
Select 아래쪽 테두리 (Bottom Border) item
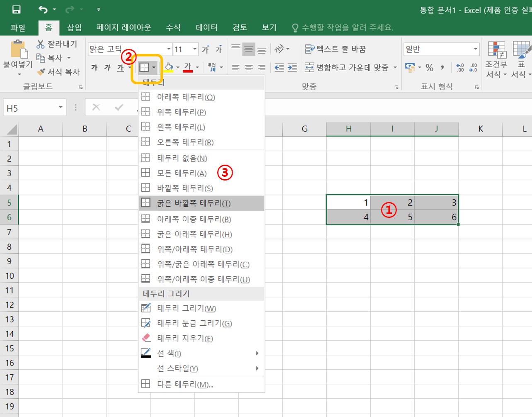tap(202, 97)
